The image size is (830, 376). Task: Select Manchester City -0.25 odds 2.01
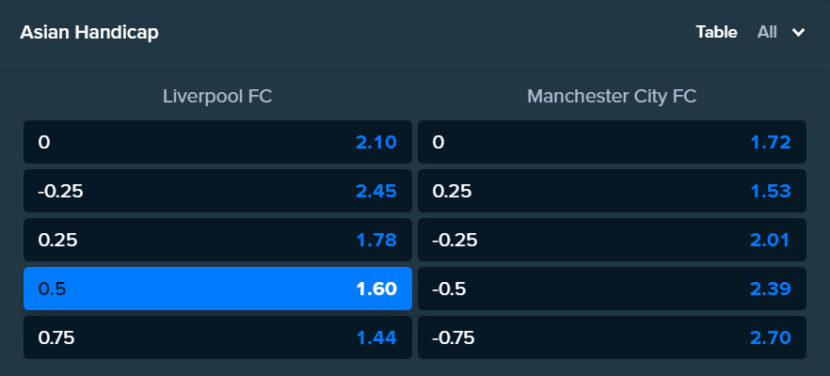[x=612, y=240]
